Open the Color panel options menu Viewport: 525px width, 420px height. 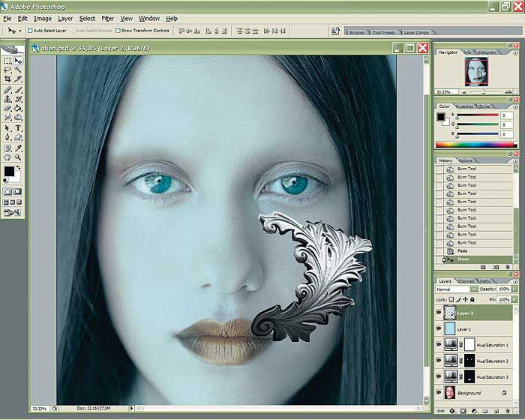coord(516,106)
